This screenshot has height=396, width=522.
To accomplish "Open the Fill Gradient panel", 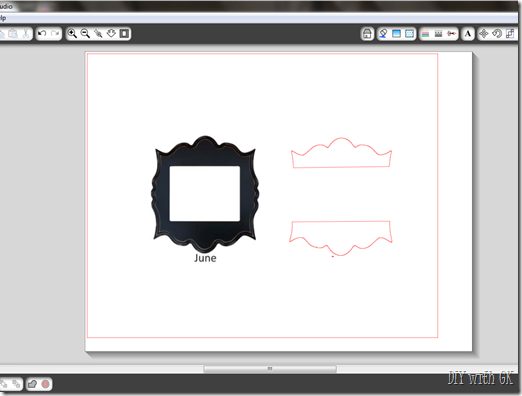I will (x=396, y=34).
